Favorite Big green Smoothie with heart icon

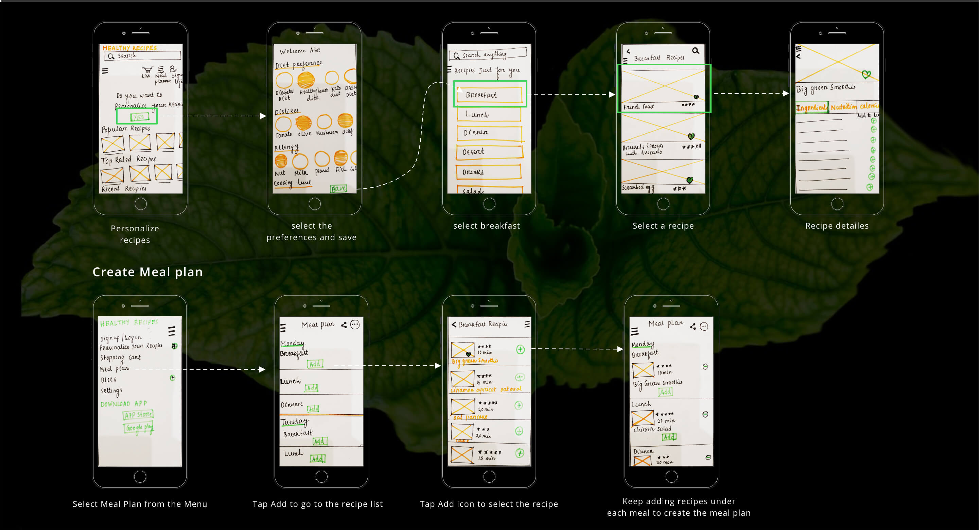pos(866,74)
